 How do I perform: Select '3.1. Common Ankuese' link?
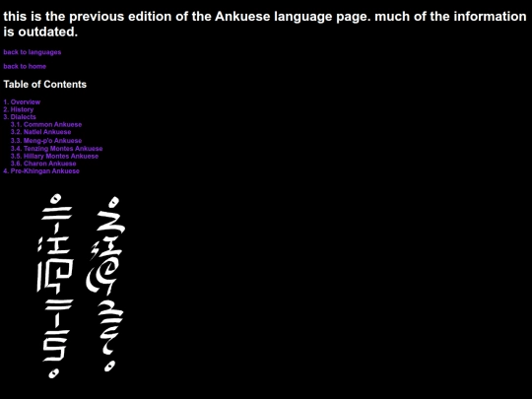click(x=46, y=124)
